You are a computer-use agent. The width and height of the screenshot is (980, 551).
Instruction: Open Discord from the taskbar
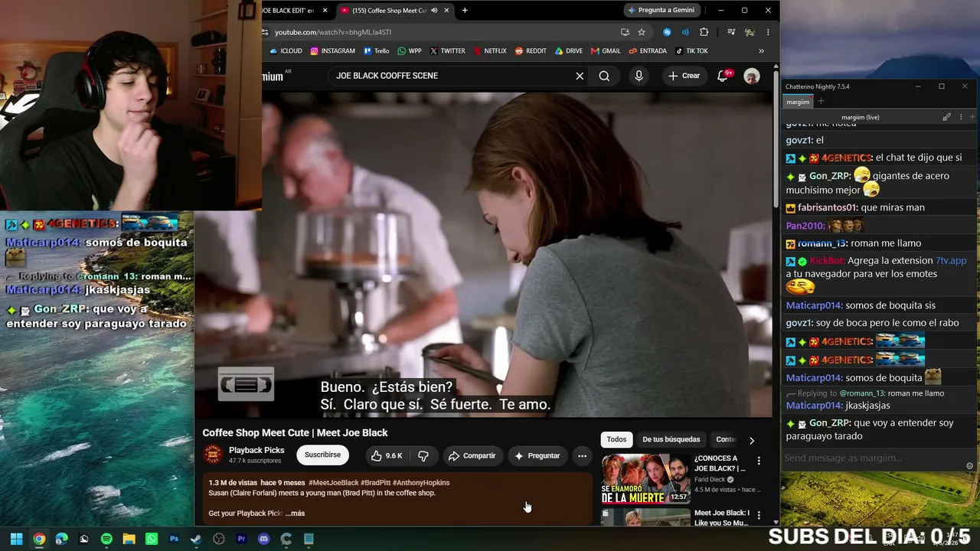pos(264,539)
